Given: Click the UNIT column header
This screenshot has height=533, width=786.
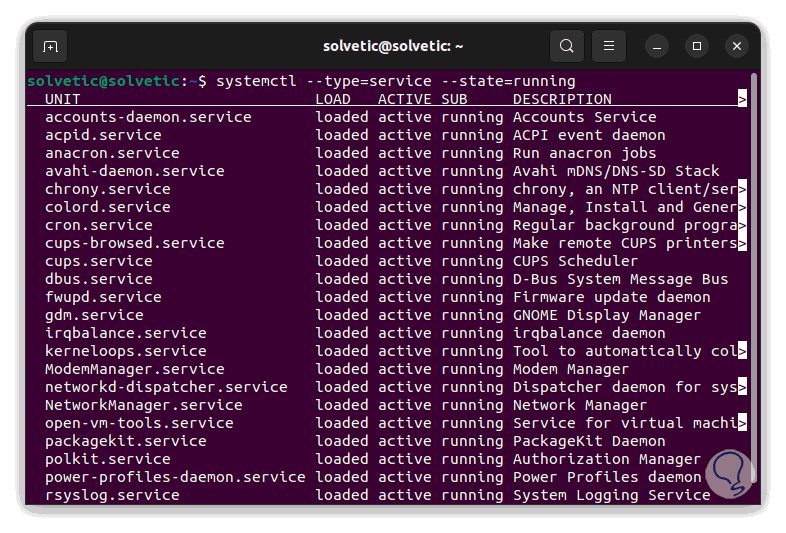Looking at the screenshot, I should (63, 99).
